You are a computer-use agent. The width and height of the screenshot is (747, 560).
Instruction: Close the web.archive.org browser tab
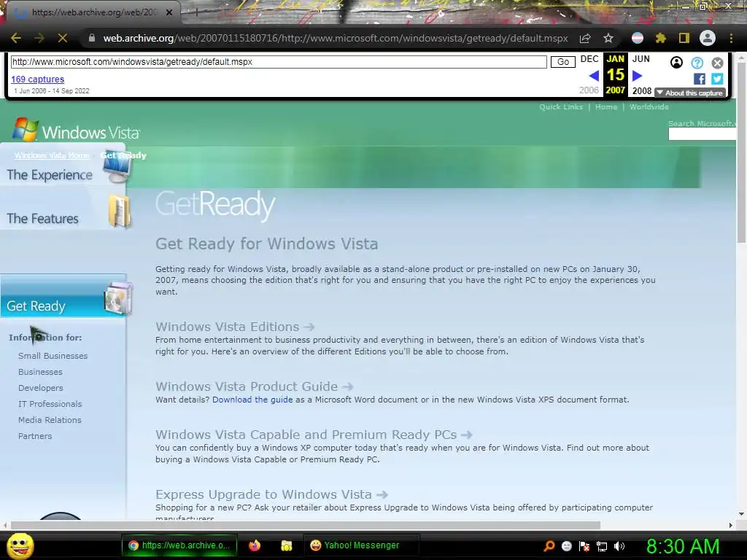click(x=169, y=12)
